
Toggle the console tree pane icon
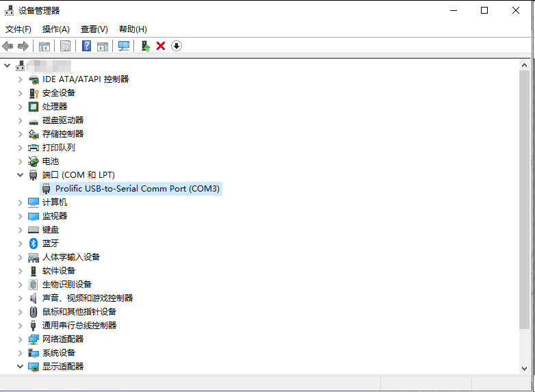44,46
